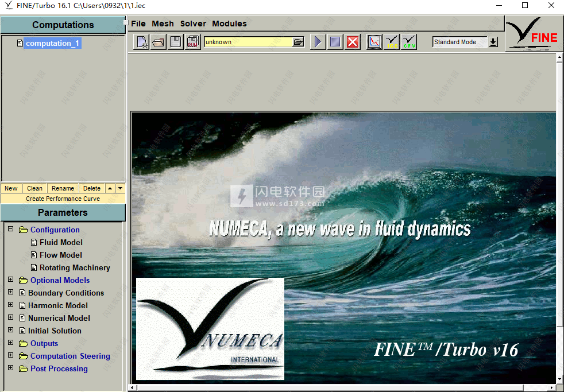Screen dimensions: 564x392
Task: Open the Fluid Model page
Action: 61,243
